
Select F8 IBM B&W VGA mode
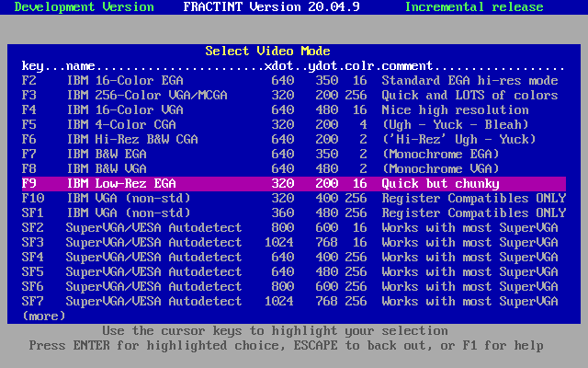pos(294,169)
